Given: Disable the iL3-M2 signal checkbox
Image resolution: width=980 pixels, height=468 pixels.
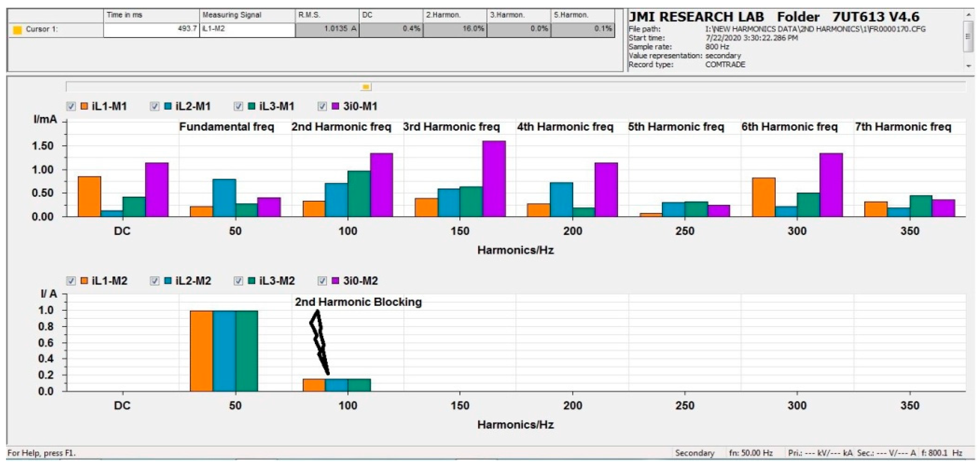Looking at the screenshot, I should [x=238, y=281].
